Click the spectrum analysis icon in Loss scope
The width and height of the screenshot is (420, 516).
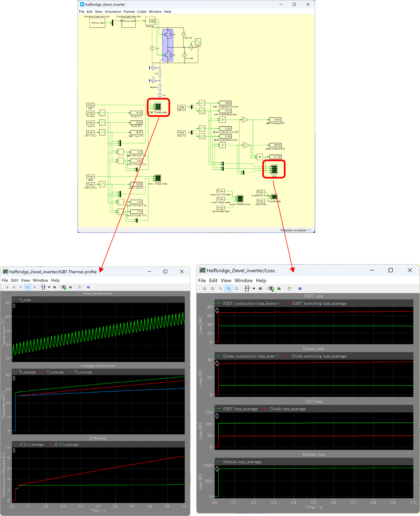coord(260,289)
